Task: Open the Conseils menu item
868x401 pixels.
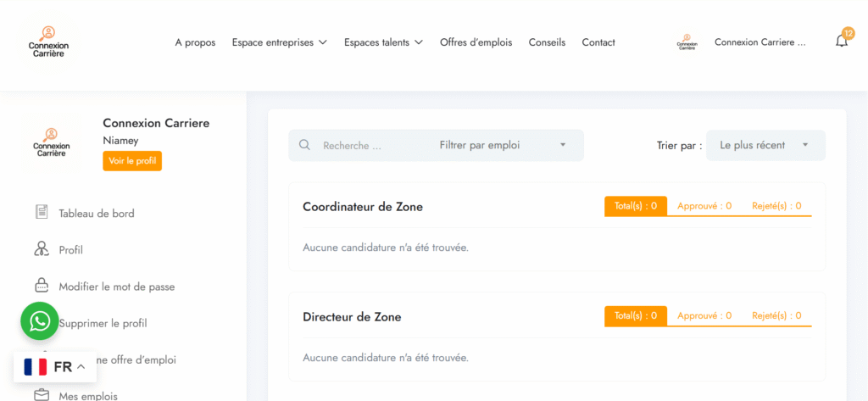Action: [x=547, y=42]
